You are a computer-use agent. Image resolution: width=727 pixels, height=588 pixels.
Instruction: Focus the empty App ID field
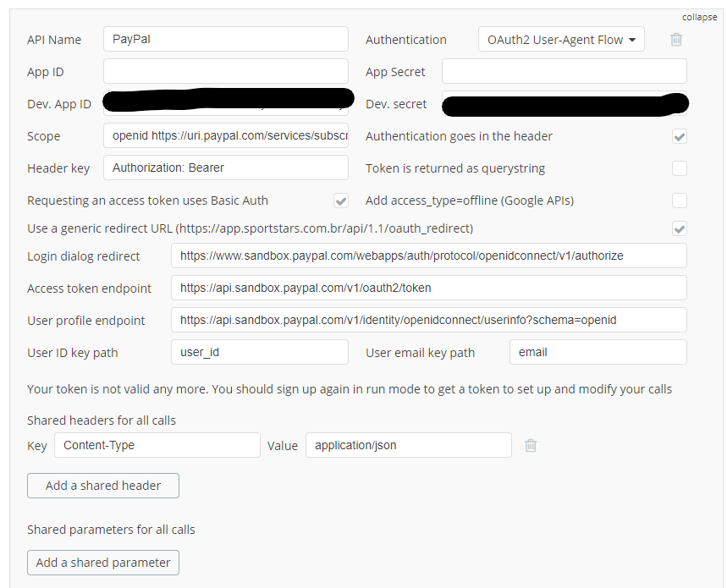click(226, 71)
